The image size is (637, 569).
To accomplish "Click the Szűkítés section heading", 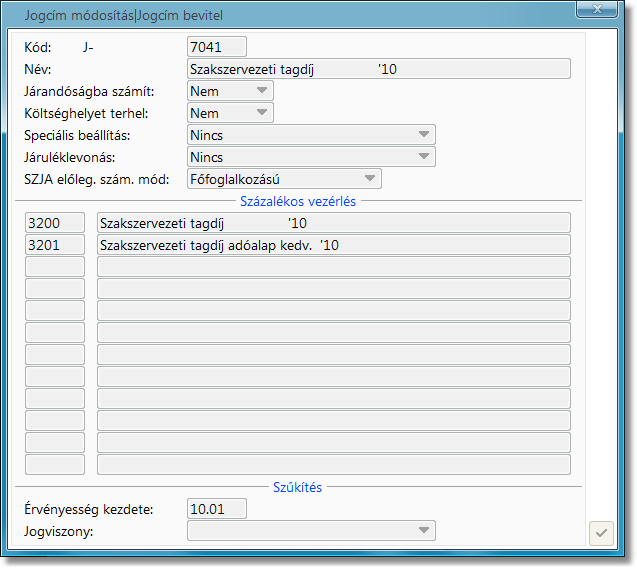I will coord(297,487).
